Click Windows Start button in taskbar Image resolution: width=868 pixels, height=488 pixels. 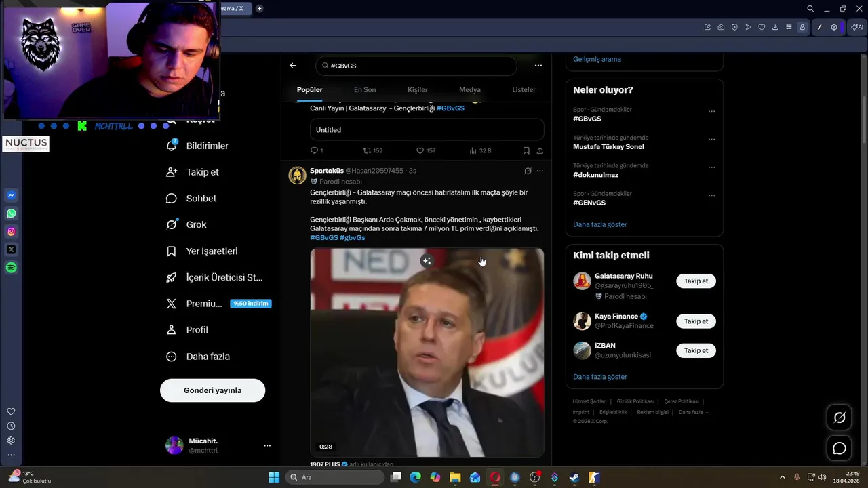(274, 477)
